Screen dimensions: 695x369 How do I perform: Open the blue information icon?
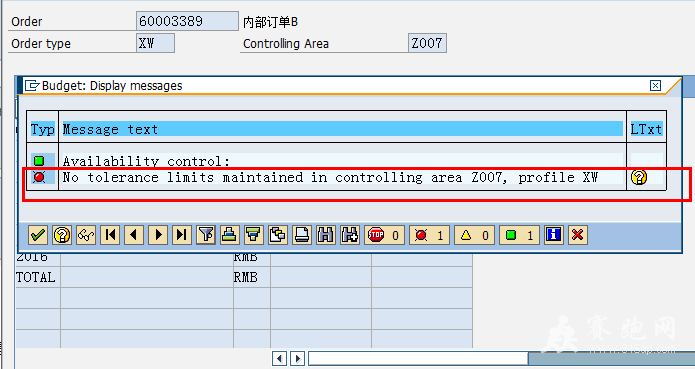(554, 235)
